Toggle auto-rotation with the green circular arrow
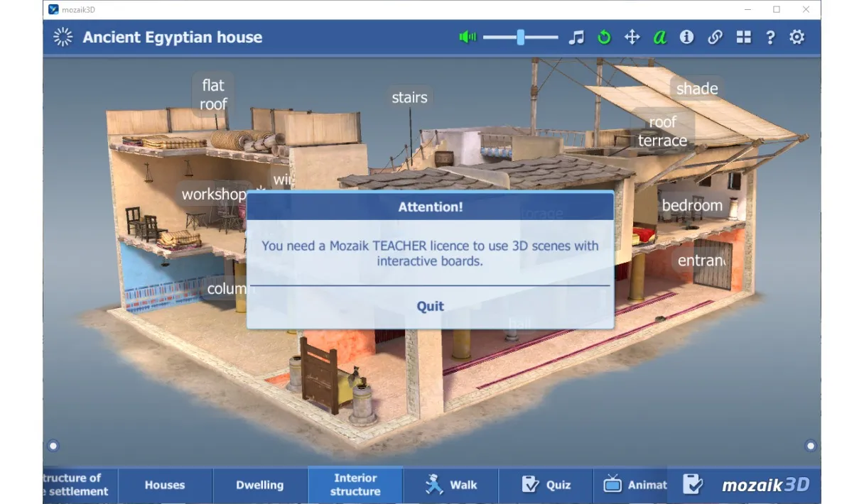Image resolution: width=864 pixels, height=504 pixels. [x=604, y=38]
